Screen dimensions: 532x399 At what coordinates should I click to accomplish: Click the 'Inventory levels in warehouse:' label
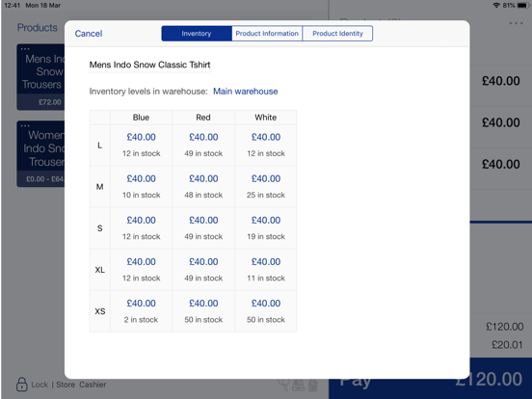click(x=148, y=92)
